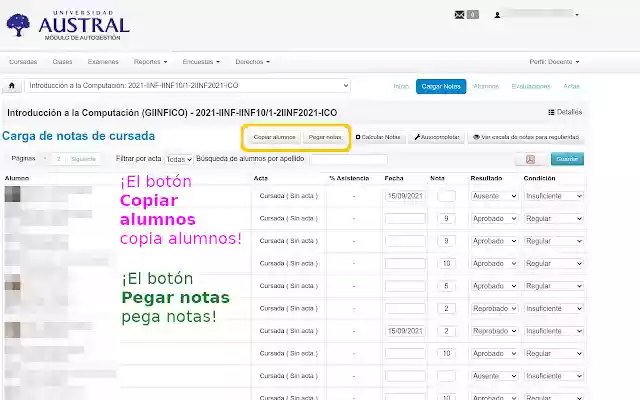Switch to the Actas tab
640x400 pixels.
pyautogui.click(x=571, y=87)
